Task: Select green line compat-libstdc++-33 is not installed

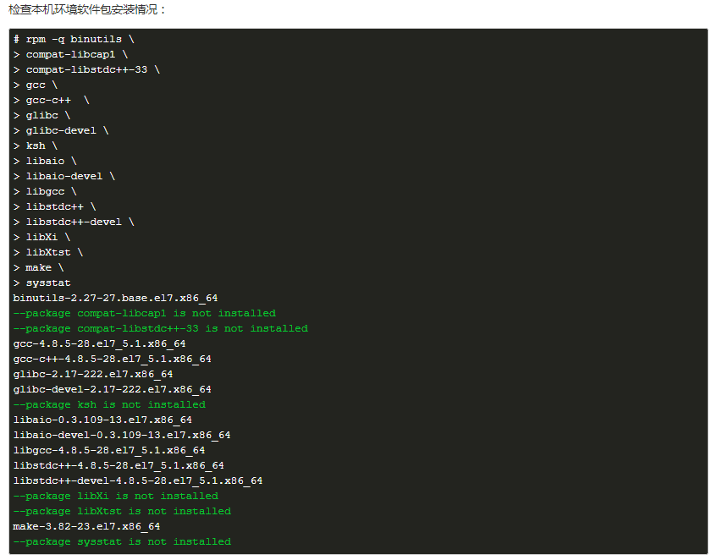Action: tap(161, 329)
